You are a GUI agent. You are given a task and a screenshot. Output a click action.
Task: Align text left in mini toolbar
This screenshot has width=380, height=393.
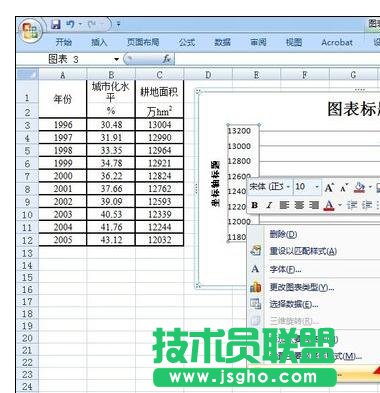pos(284,205)
